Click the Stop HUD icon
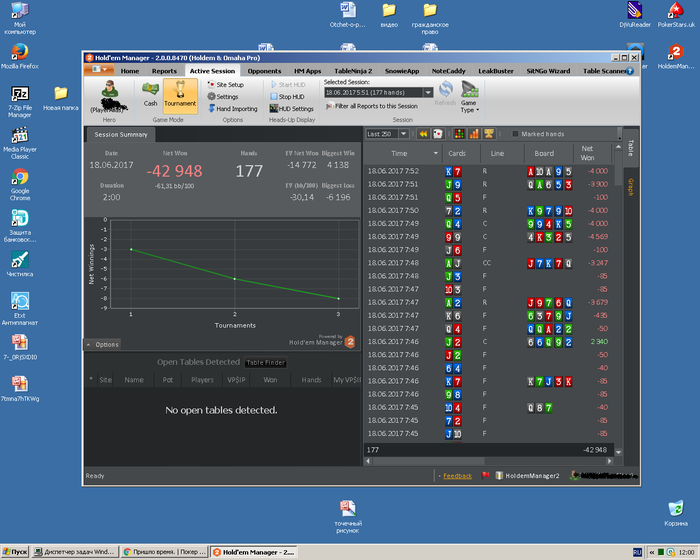Screen dimensions: 700x560 coord(274,96)
